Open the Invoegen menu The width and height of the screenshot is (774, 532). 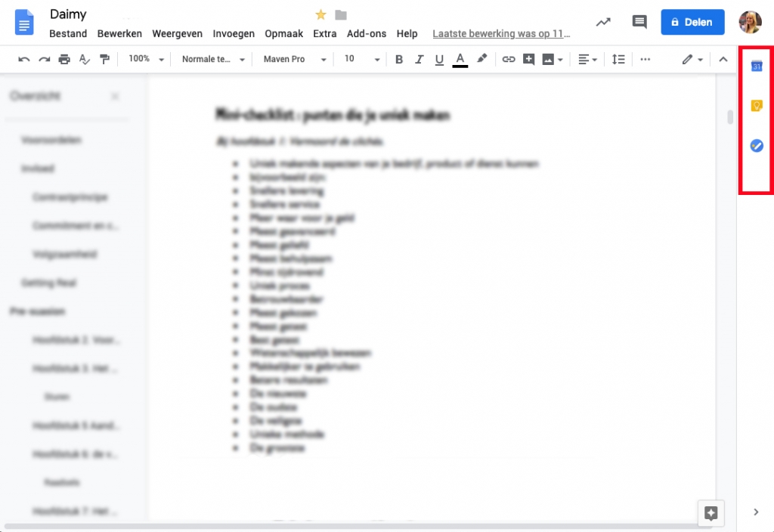coord(234,33)
